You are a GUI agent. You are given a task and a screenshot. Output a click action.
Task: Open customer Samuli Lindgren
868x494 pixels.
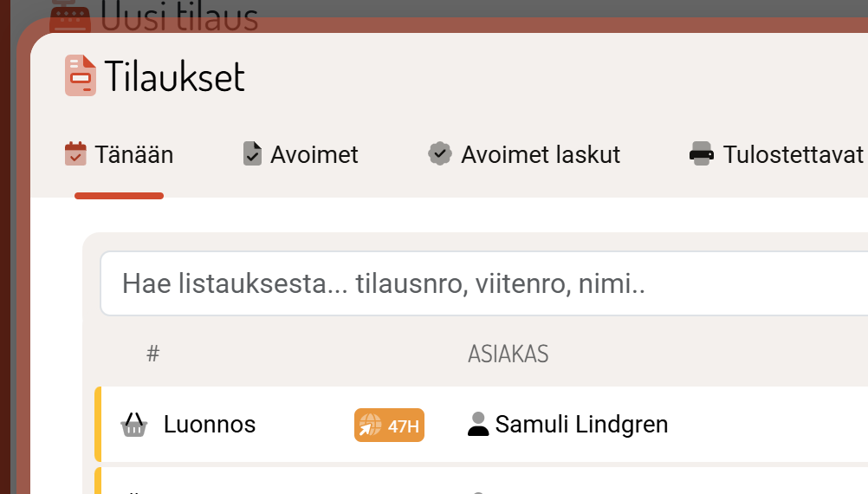[581, 425]
